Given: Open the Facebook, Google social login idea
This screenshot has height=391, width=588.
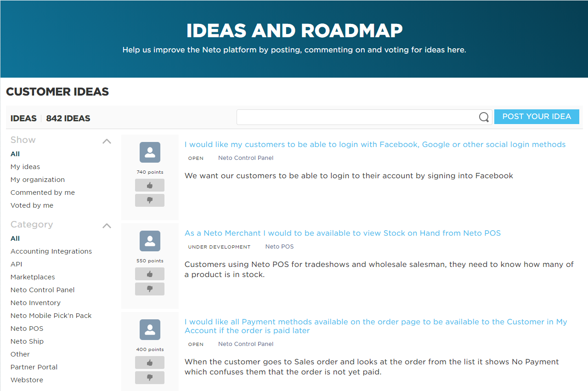Looking at the screenshot, I should coord(375,144).
